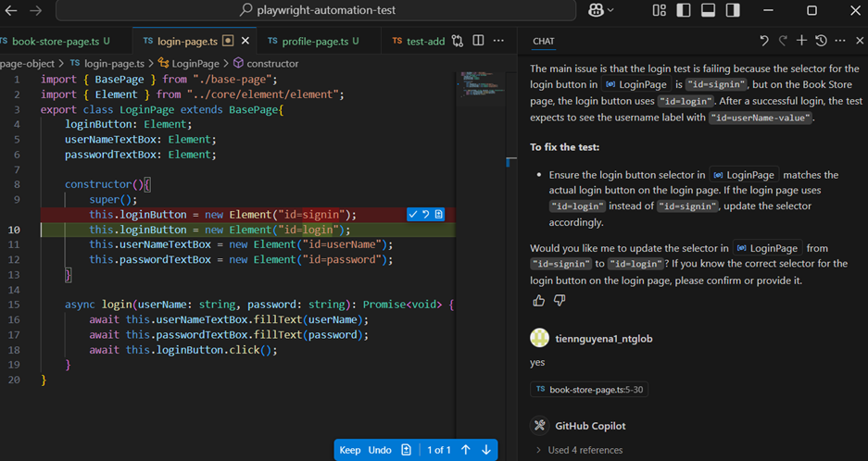Switch to the book-store-page.ts tab
The width and height of the screenshot is (868, 461).
pos(55,41)
